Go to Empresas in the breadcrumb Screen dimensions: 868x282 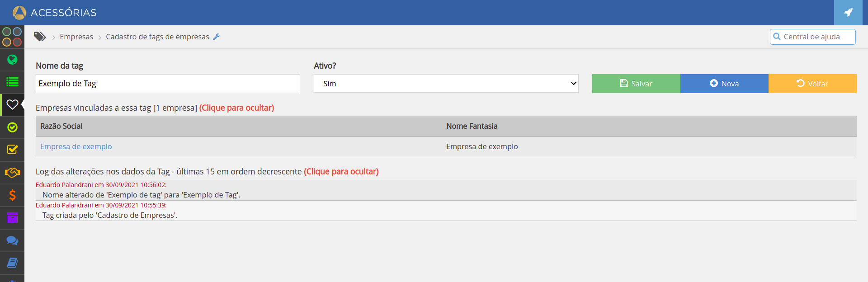pos(76,37)
